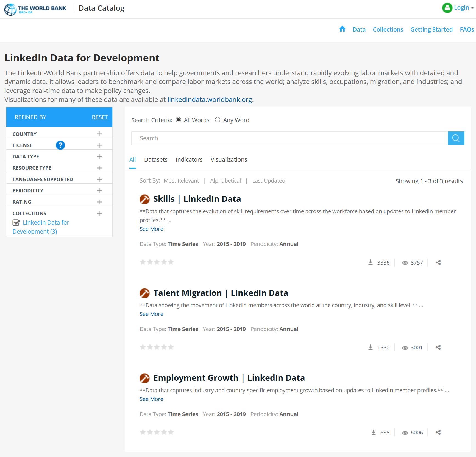Uncheck LinkedIn Data for Development collection filter
The height and width of the screenshot is (457, 476).
click(16, 223)
